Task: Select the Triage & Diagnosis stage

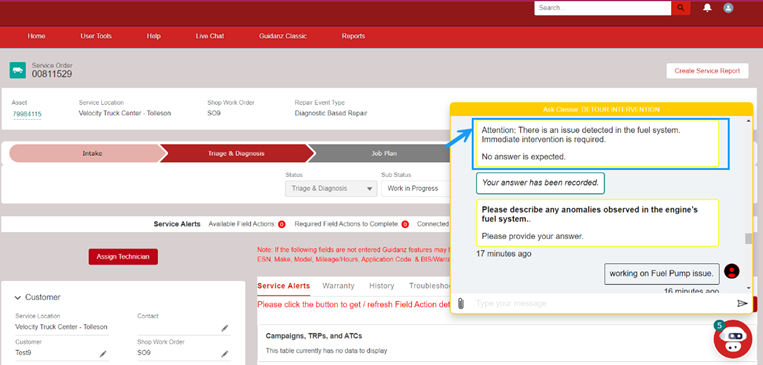Action: [x=237, y=153]
